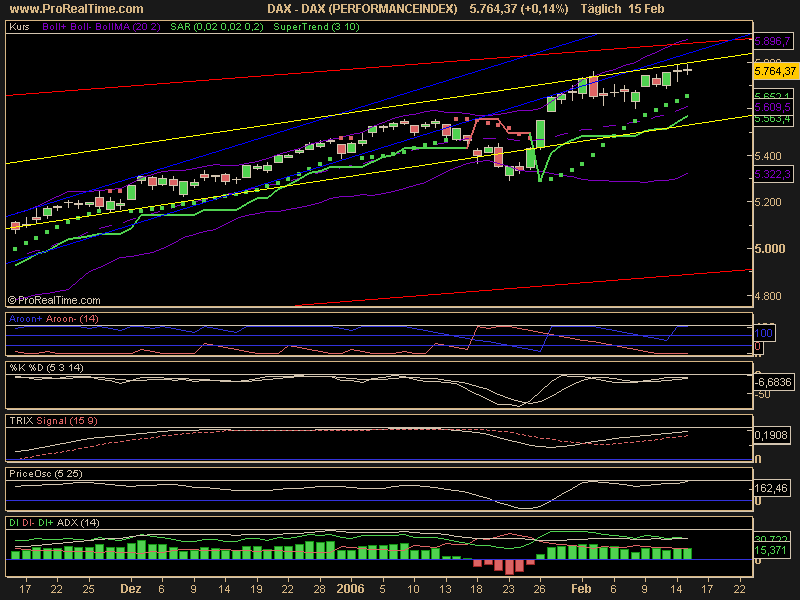This screenshot has height=600, width=800.
Task: Click the 162,46 PriceOsc value
Action: click(771, 489)
